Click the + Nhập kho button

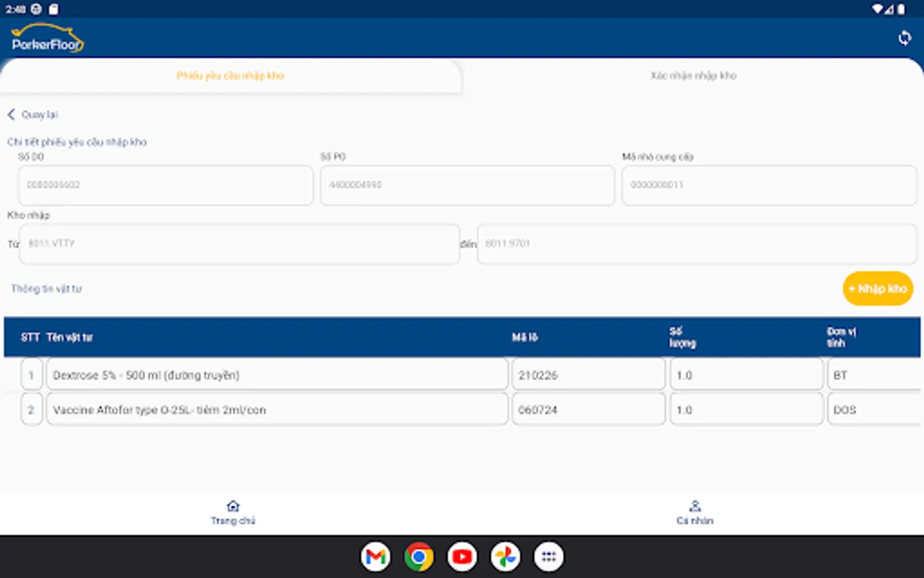coord(878,288)
